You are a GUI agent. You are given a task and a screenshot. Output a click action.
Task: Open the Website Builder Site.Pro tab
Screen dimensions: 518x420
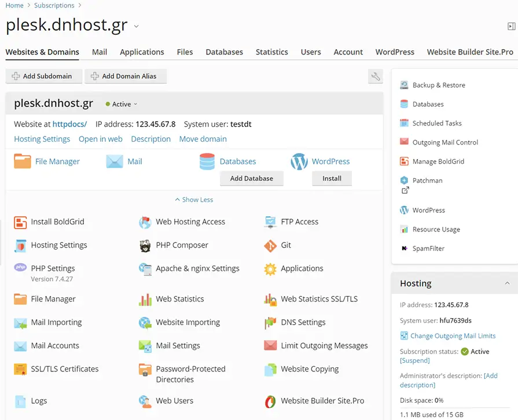click(x=470, y=52)
